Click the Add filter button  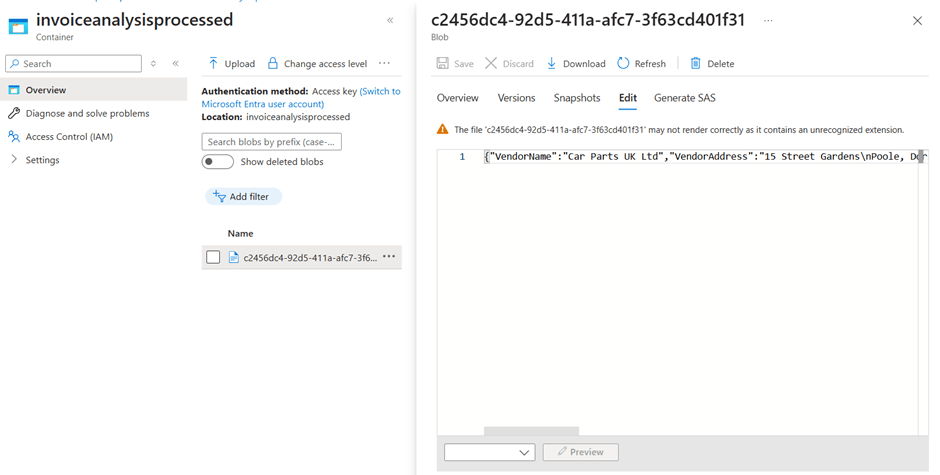click(x=243, y=197)
